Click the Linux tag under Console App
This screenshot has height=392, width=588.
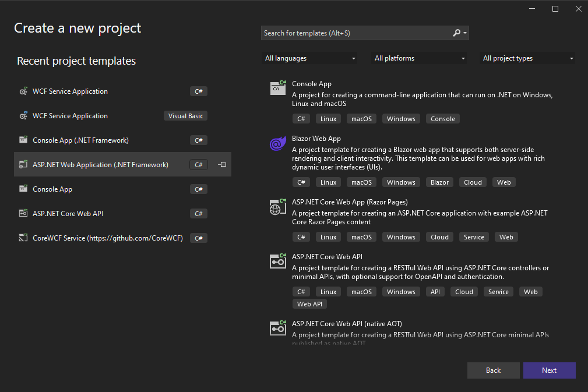tap(329, 119)
